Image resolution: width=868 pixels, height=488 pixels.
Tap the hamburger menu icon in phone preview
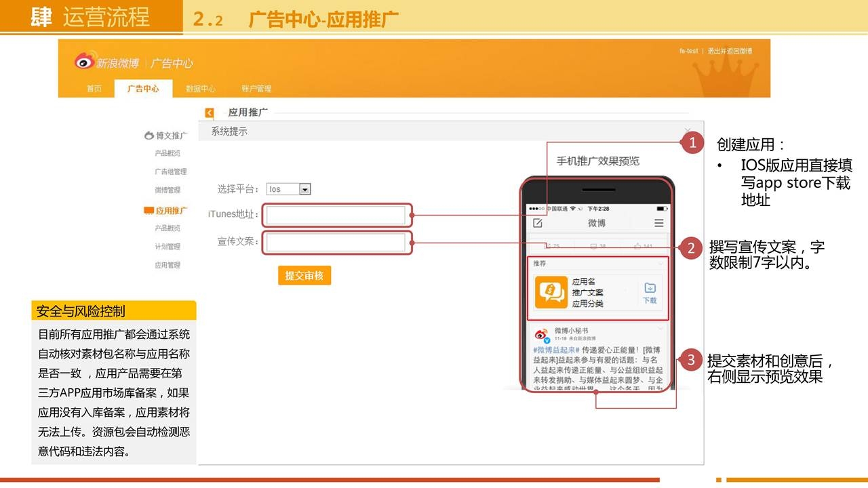coord(658,223)
